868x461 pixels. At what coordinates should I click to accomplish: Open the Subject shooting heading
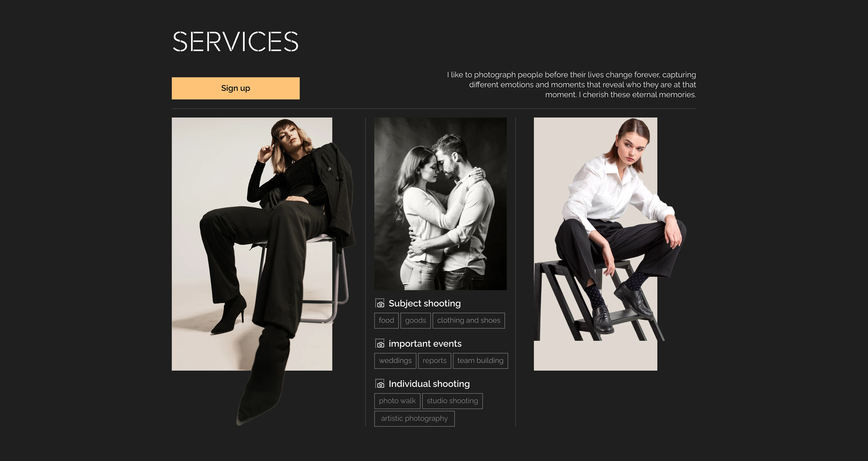[x=425, y=303]
